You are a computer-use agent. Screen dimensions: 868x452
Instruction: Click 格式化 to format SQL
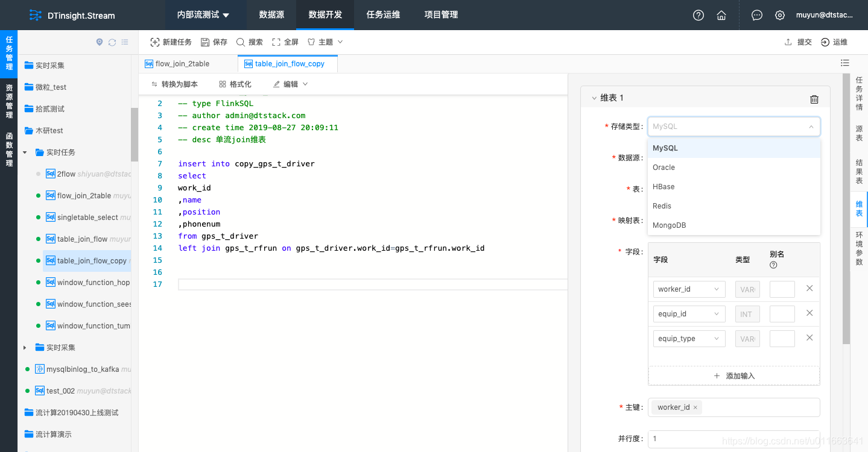235,84
